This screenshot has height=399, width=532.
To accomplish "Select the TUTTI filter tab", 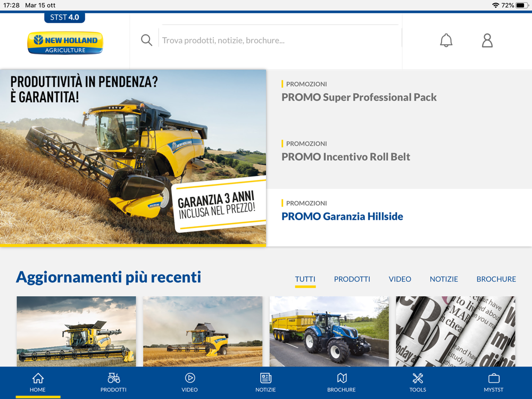I will [305, 279].
